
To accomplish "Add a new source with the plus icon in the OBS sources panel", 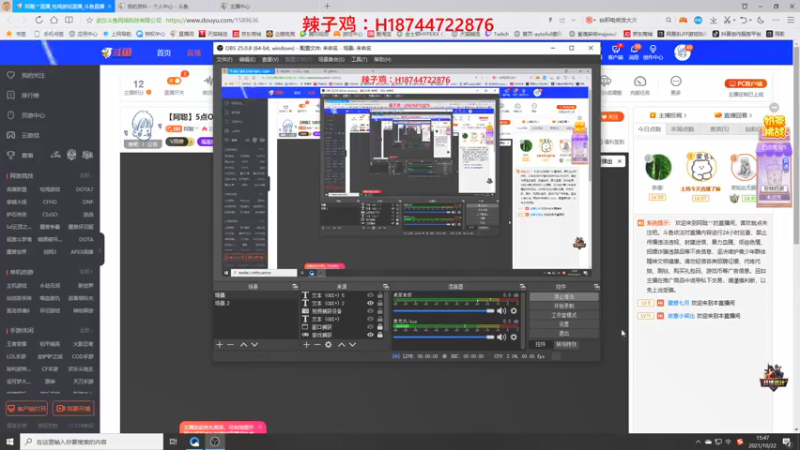I will click(x=306, y=345).
